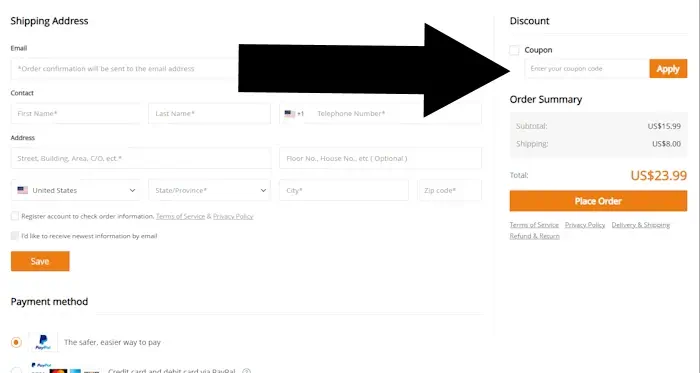Open the State/Province dropdown
700x373 pixels.
[209, 190]
